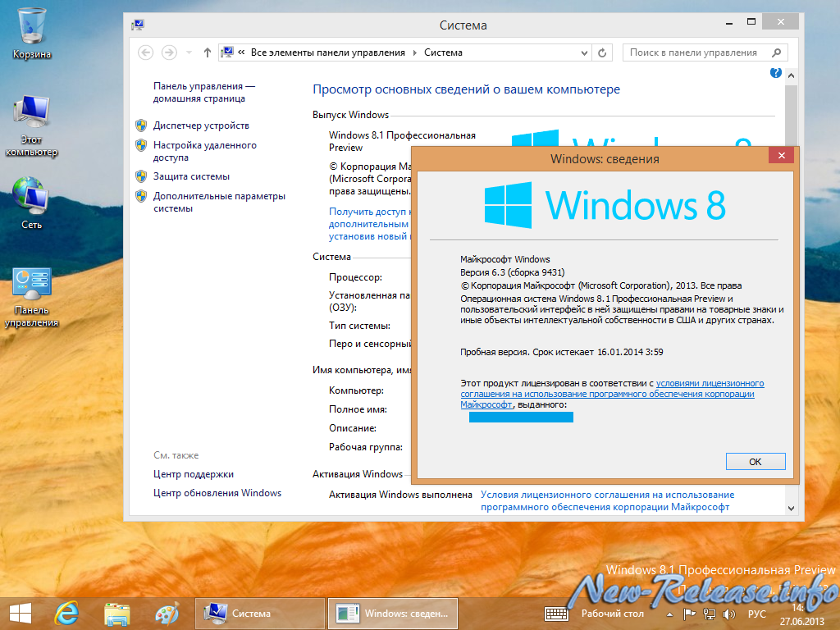Switch to the Система taskbar window button
Viewport: 840px width, 630px height.
click(260, 614)
